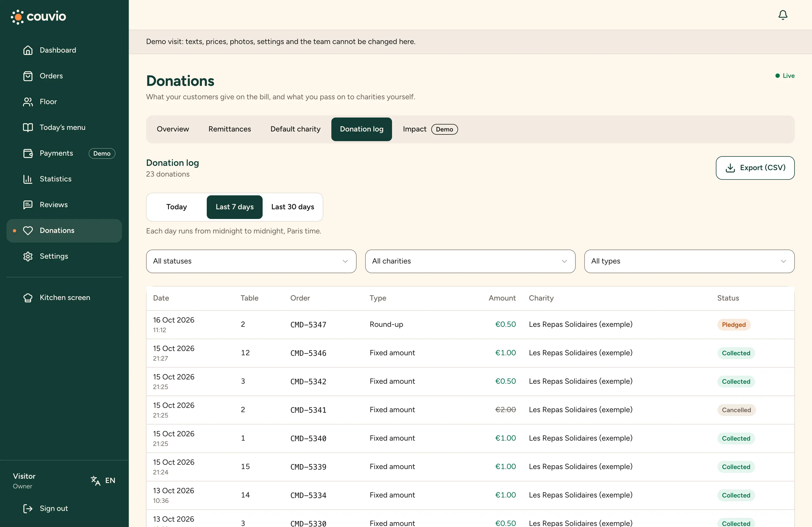Click the Sign out label

click(54, 508)
